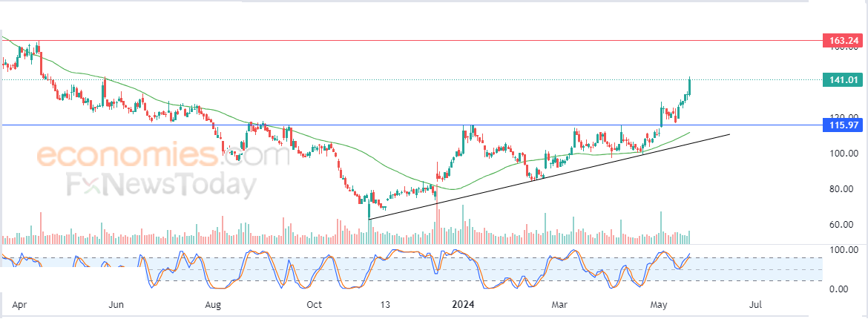
Task: Click the May label on time axis
Action: [x=658, y=305]
